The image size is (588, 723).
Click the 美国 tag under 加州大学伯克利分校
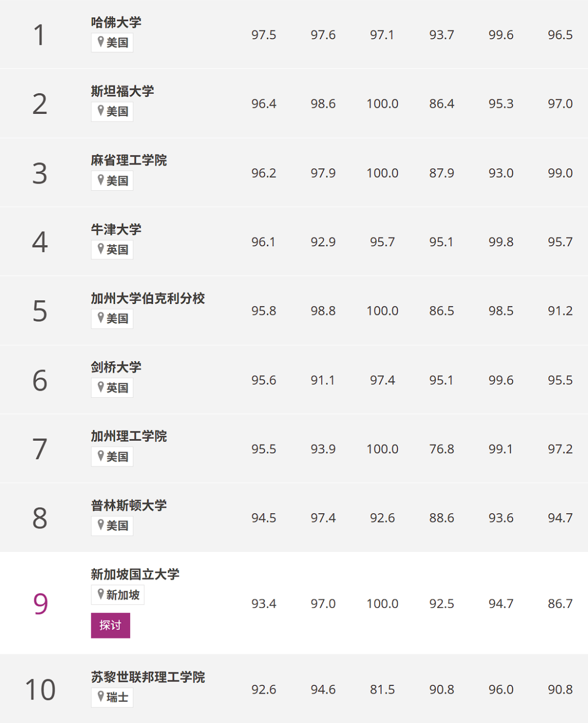pos(117,319)
